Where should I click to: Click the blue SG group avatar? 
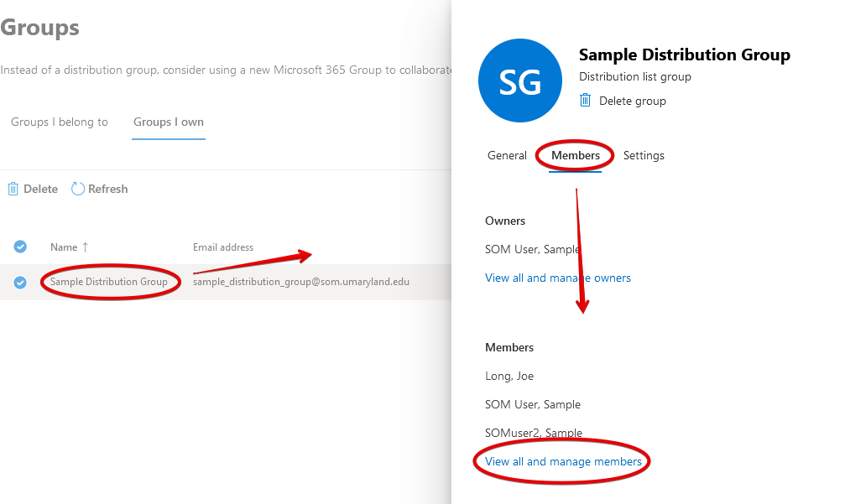(520, 81)
